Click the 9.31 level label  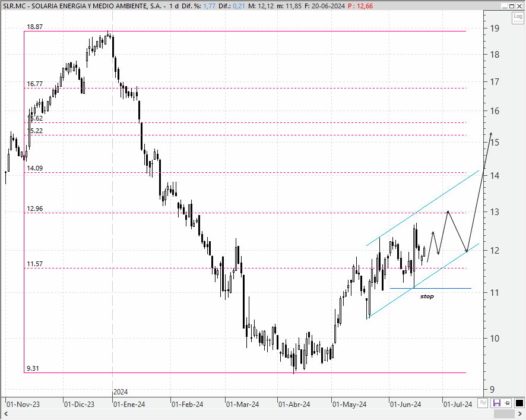33,368
